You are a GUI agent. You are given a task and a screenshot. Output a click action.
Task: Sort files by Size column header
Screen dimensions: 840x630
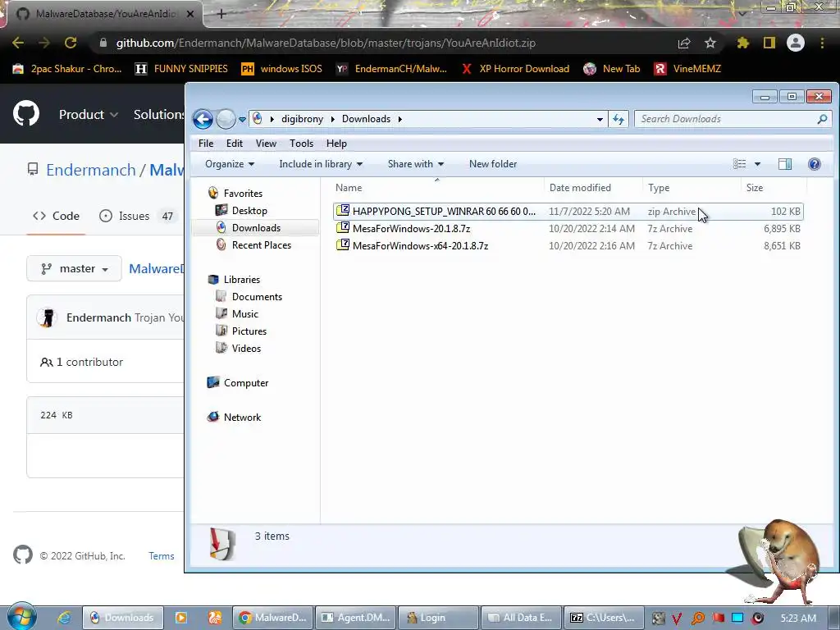coord(774,188)
